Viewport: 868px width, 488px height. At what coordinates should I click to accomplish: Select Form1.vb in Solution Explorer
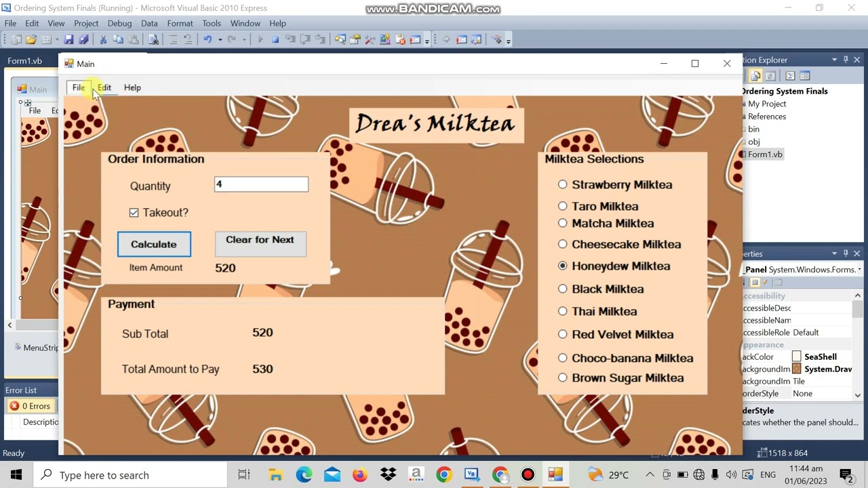(765, 155)
